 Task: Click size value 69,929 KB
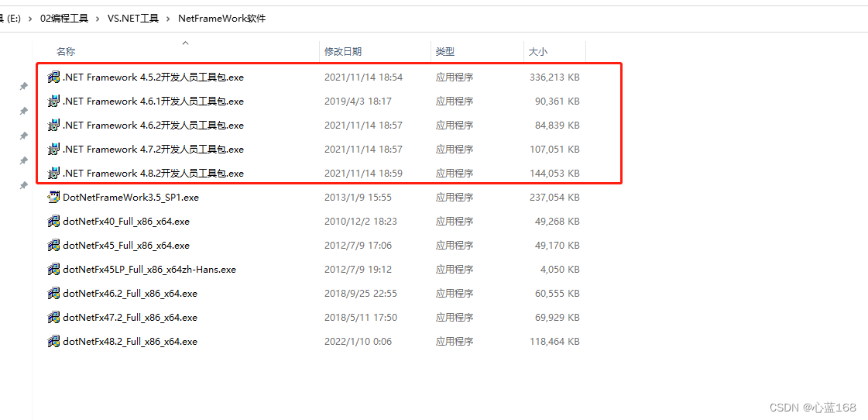click(558, 318)
